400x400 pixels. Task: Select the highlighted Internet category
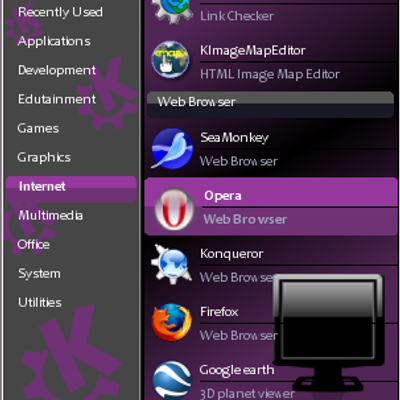[71, 189]
